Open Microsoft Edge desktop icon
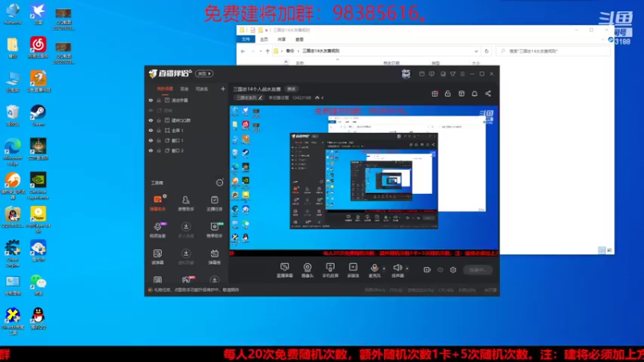 click(13, 152)
